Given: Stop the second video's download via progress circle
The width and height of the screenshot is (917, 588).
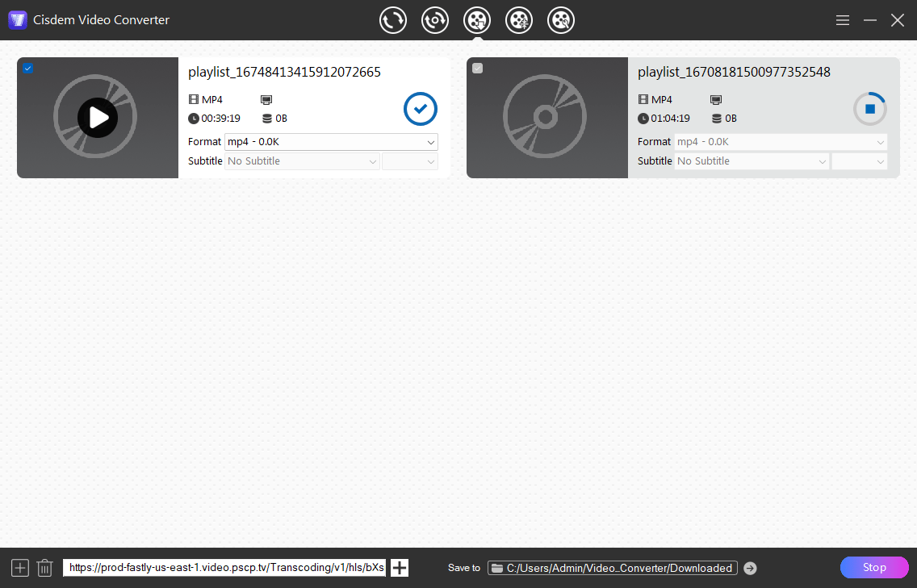Looking at the screenshot, I should pyautogui.click(x=869, y=109).
